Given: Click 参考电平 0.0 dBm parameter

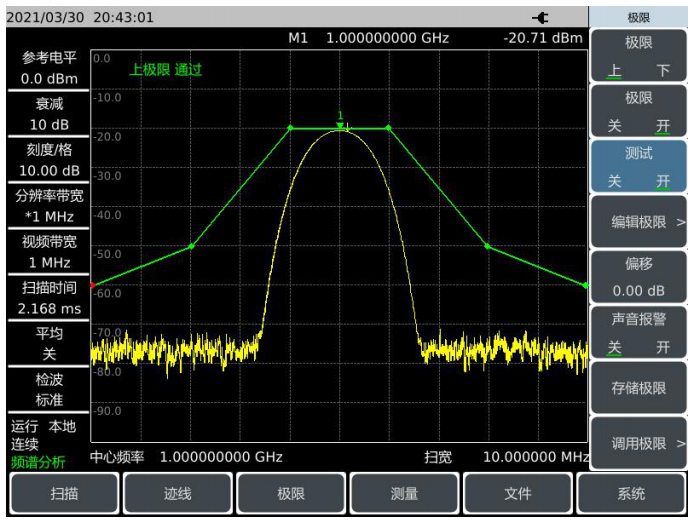Looking at the screenshot, I should 49,68.
